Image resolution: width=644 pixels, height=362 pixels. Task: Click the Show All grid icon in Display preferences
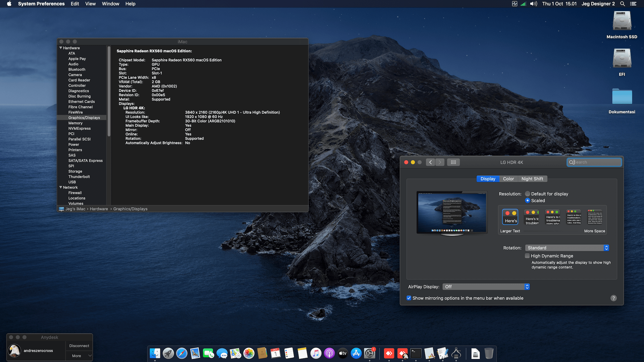pos(453,162)
